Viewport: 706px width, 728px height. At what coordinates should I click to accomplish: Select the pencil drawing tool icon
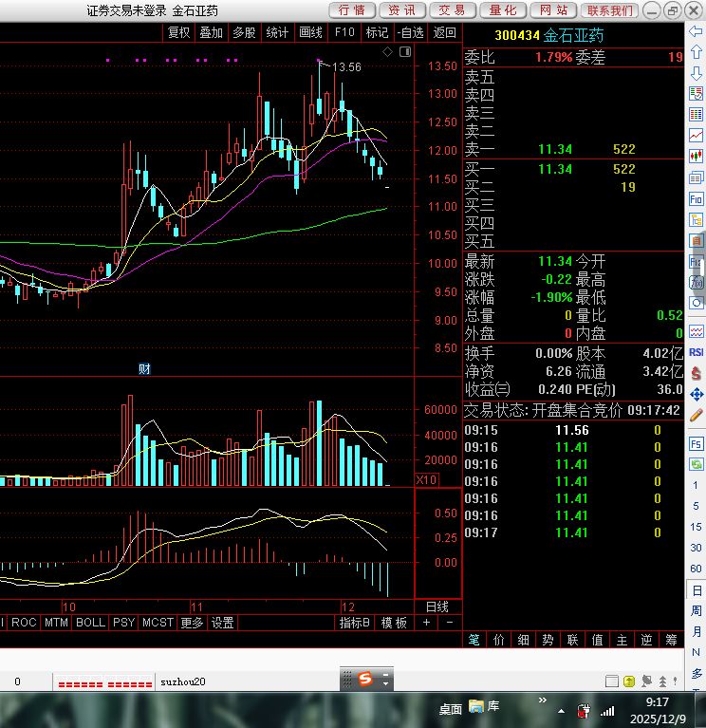click(697, 415)
